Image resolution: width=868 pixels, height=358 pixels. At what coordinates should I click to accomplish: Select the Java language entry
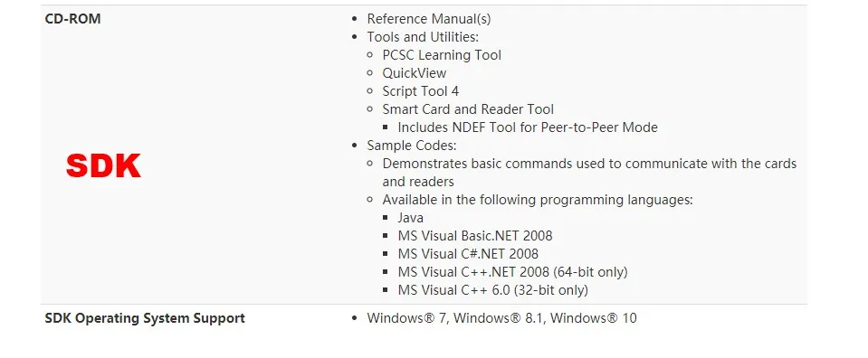[x=411, y=218]
